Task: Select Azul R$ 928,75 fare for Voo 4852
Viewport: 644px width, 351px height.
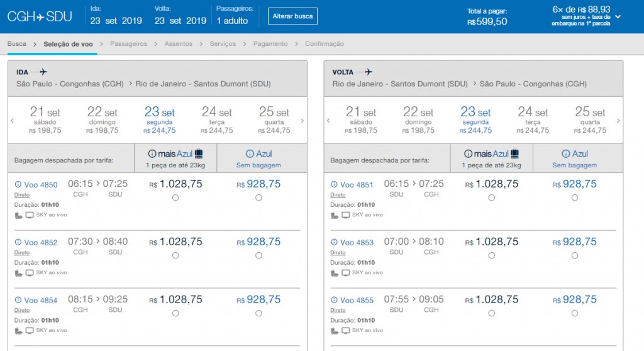Action: 258,255
